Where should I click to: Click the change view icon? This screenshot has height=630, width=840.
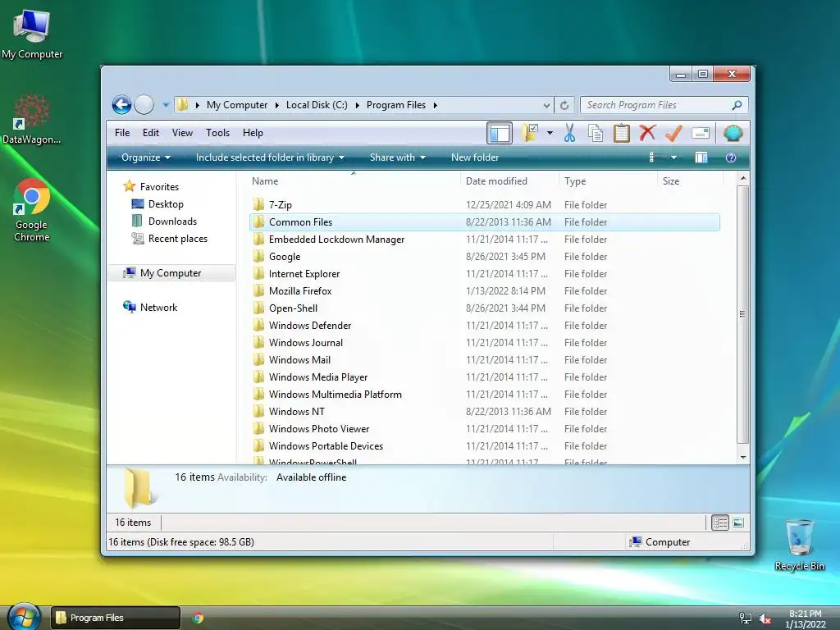(x=652, y=157)
